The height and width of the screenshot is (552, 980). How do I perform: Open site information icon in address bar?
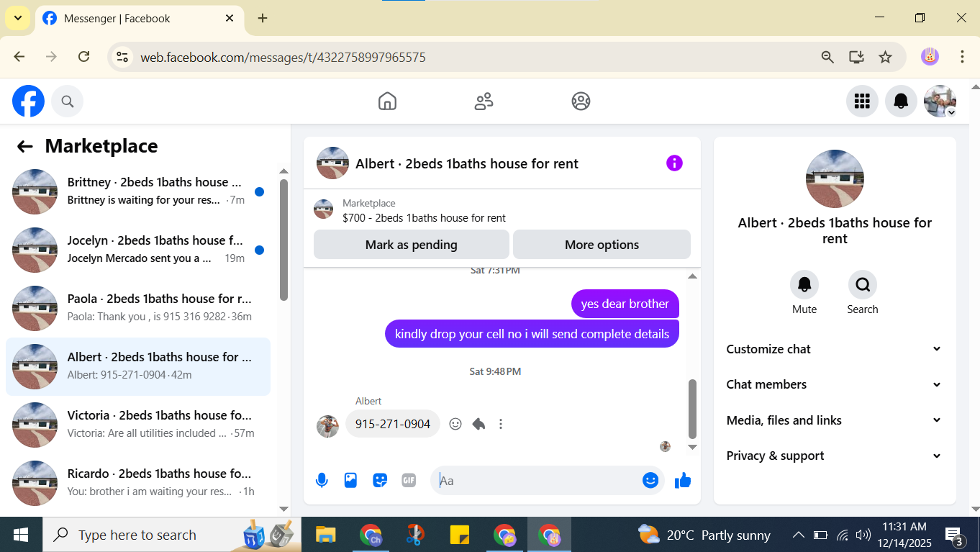pyautogui.click(x=123, y=57)
